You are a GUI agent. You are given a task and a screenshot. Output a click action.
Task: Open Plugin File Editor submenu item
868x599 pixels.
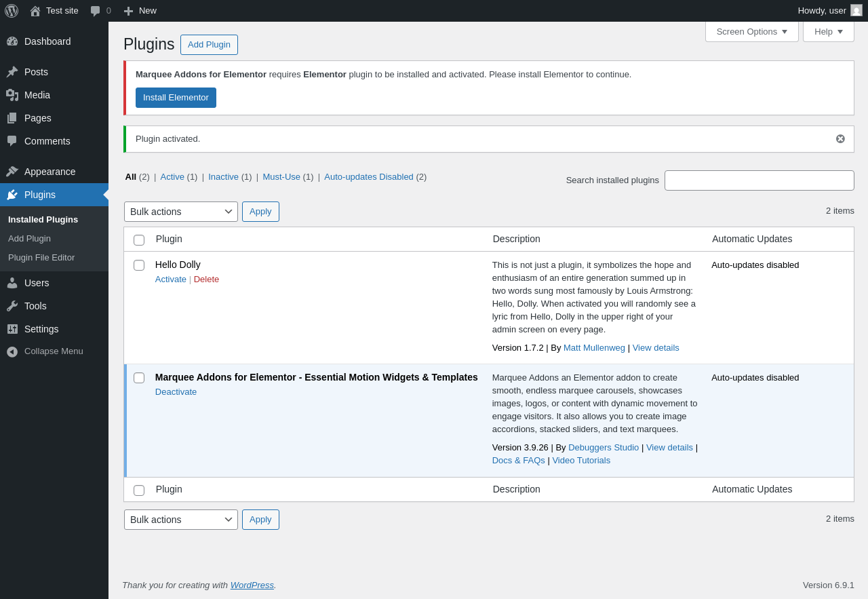click(x=41, y=258)
